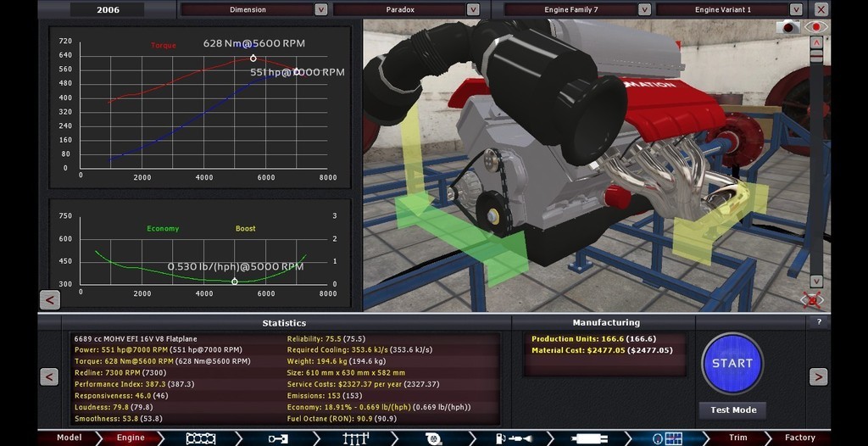Click the 3D view vertical slider track
Screen dimensions: 868x446
[816, 161]
